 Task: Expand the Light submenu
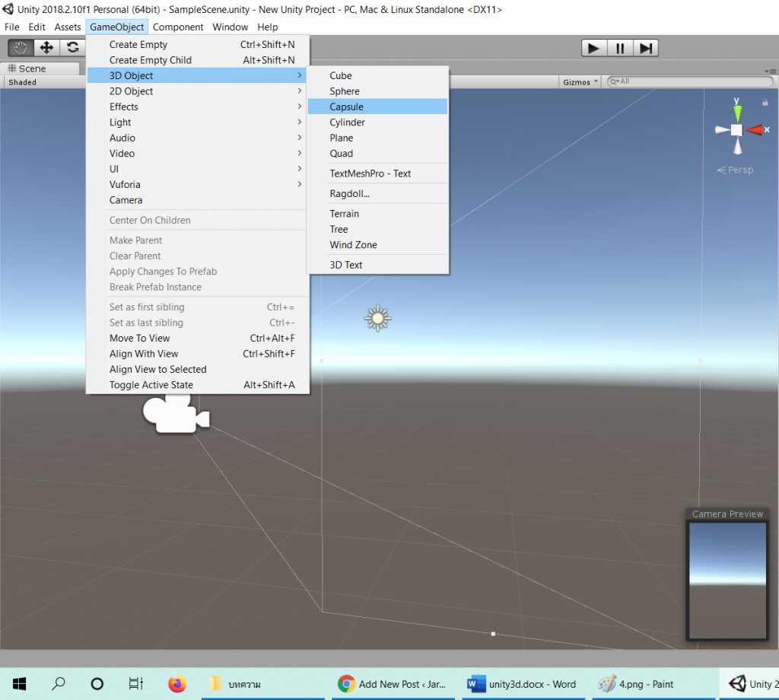[198, 123]
